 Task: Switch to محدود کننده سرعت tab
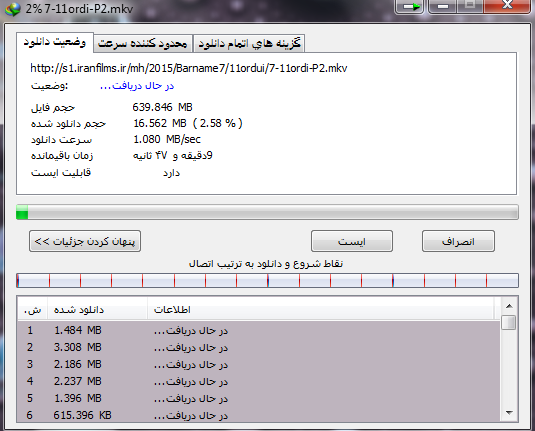click(x=143, y=44)
